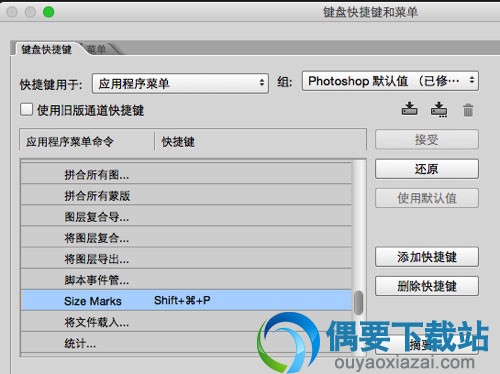Click the 删除快捷键 button
Image resolution: width=500 pixels, height=374 pixels.
pyautogui.click(x=427, y=286)
